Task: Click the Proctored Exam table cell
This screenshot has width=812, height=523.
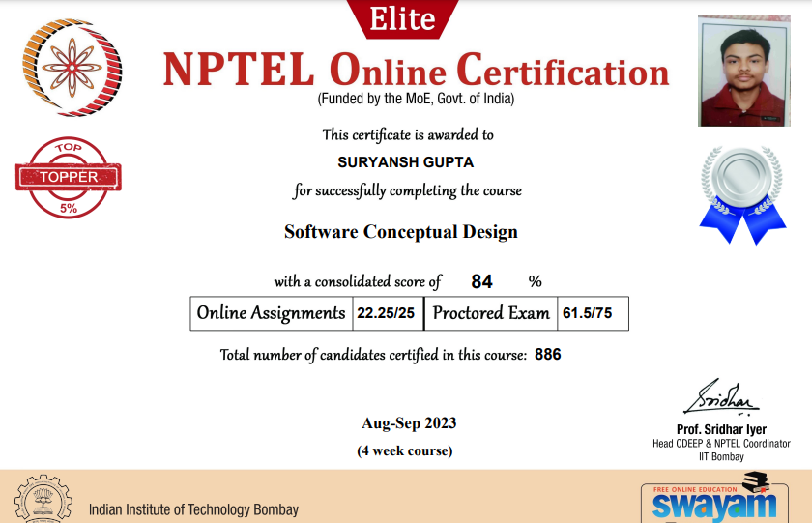Action: click(x=491, y=313)
